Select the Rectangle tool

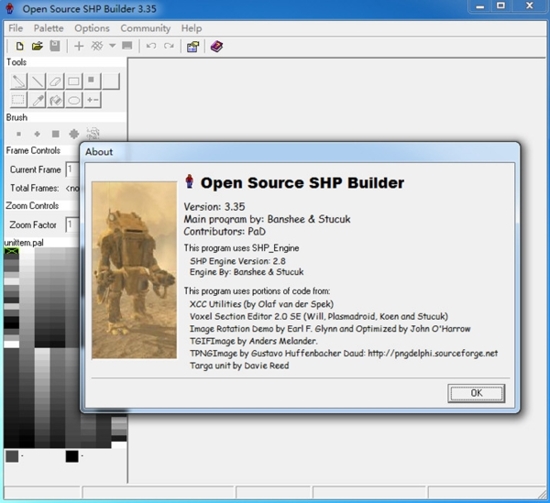[x=74, y=81]
